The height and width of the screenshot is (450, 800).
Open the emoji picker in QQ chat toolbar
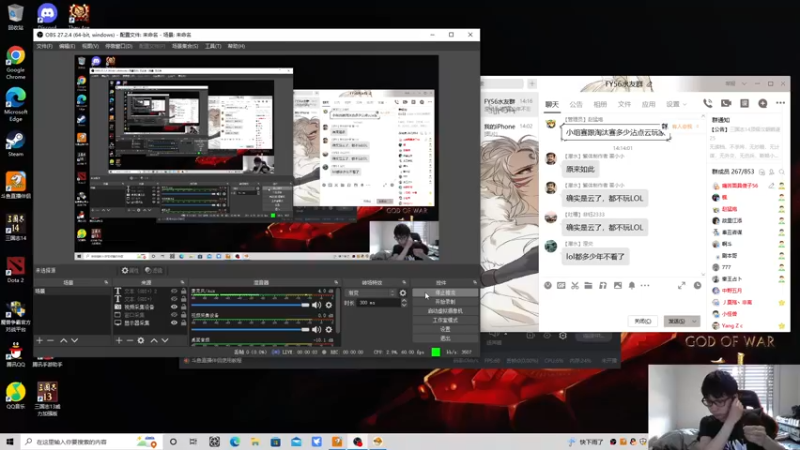[x=547, y=285]
